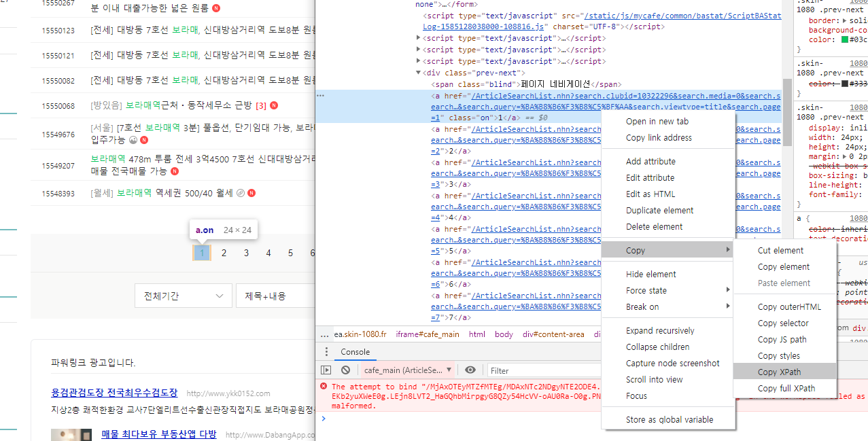Click the iframe#cafe_main breadcrumb

[x=428, y=334]
